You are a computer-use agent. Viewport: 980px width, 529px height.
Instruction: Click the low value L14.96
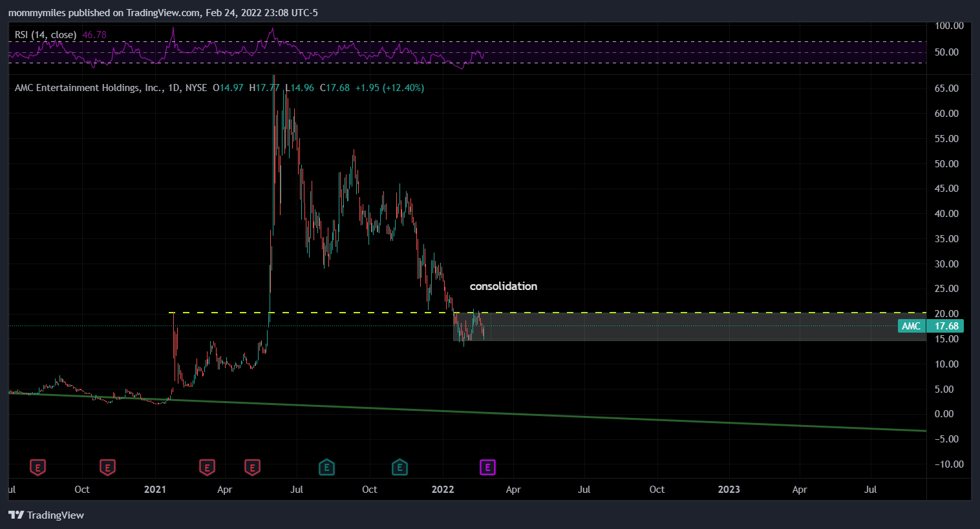pos(300,88)
